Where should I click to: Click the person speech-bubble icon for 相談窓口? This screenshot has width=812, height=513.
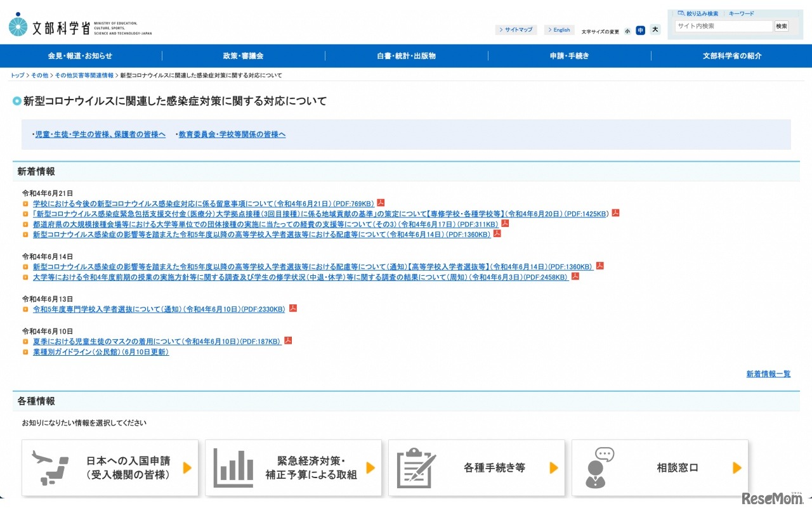(x=600, y=467)
